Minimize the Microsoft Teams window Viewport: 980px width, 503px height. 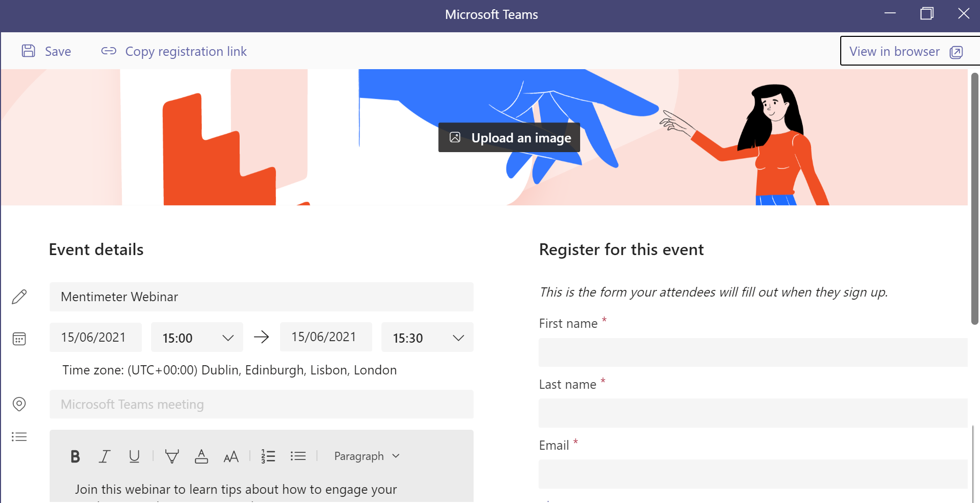click(890, 13)
